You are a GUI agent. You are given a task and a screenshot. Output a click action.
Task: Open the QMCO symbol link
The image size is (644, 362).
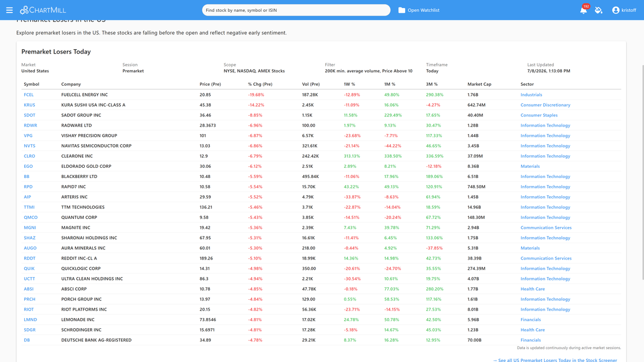click(x=31, y=217)
